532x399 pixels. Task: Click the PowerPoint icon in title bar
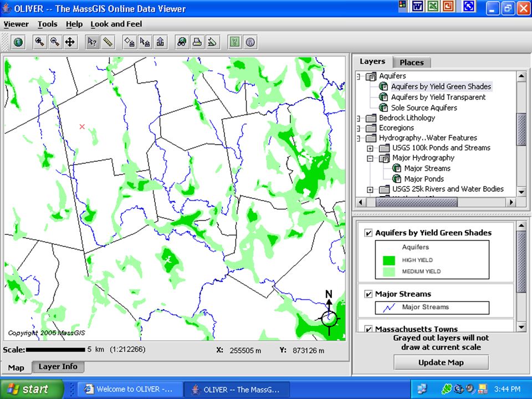(x=448, y=6)
